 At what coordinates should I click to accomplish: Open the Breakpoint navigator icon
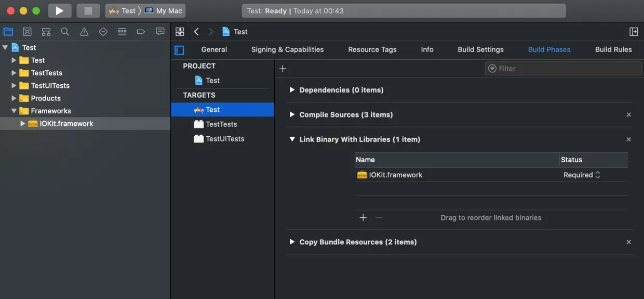pyautogui.click(x=141, y=32)
